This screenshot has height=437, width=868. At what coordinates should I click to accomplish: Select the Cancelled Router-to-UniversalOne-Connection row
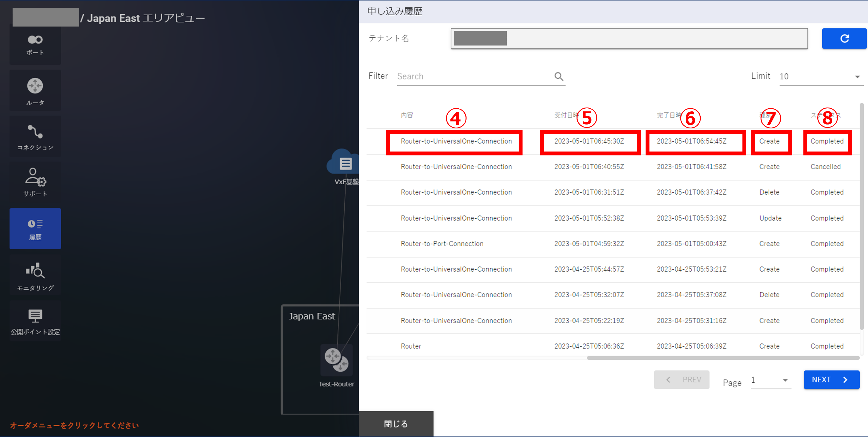pos(456,167)
